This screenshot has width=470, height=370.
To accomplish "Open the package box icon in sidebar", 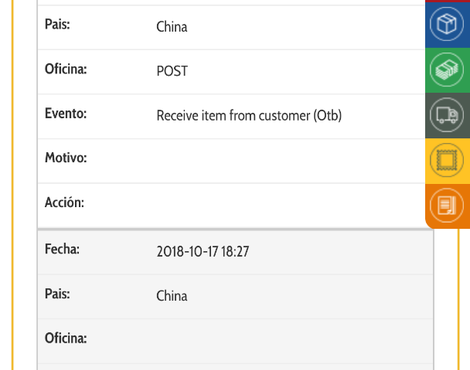I will [447, 24].
